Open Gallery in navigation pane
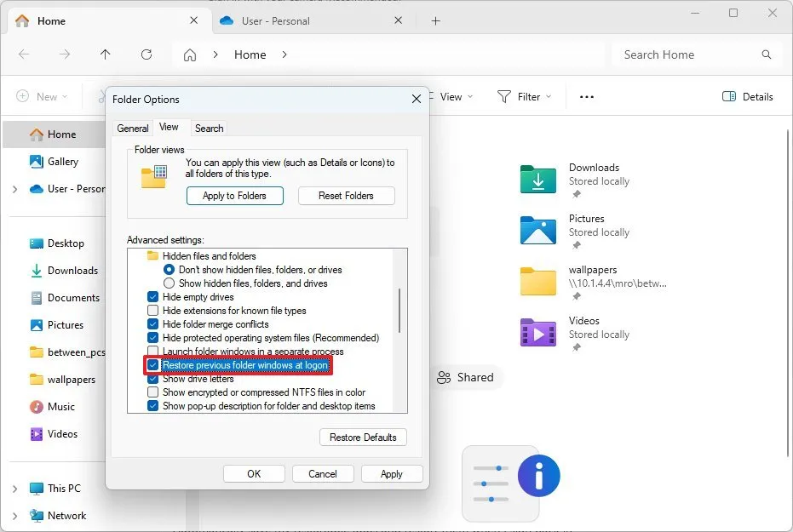 [55, 162]
